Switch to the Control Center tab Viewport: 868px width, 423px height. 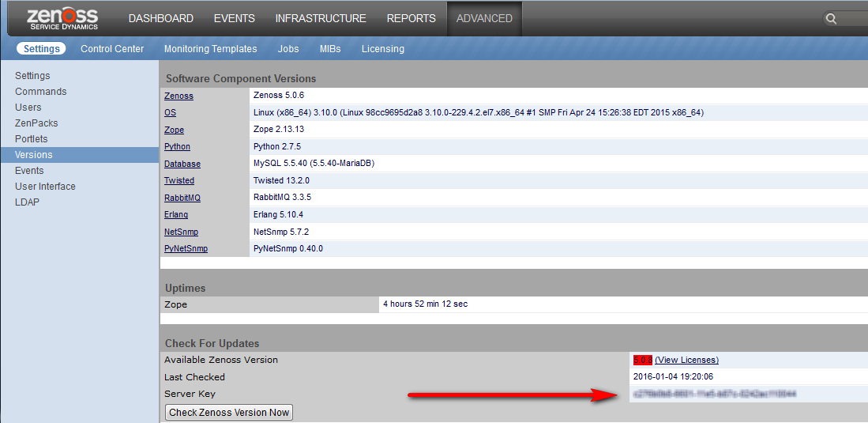click(112, 49)
